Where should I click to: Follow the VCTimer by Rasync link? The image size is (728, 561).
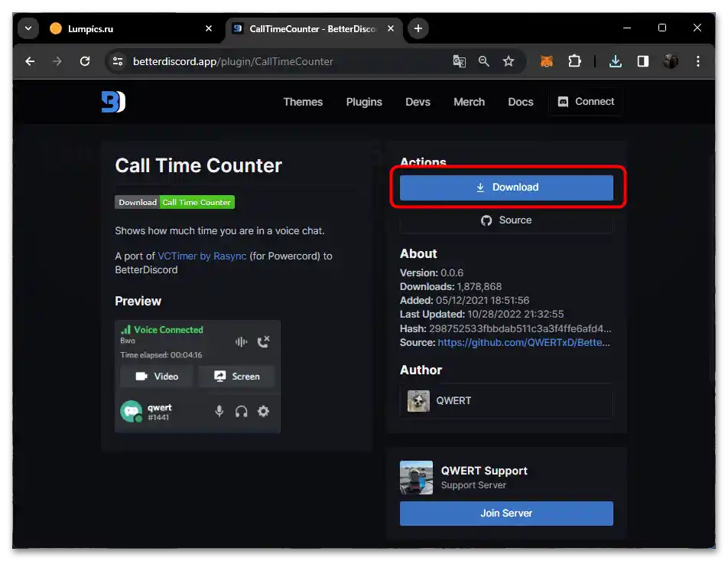[202, 256]
